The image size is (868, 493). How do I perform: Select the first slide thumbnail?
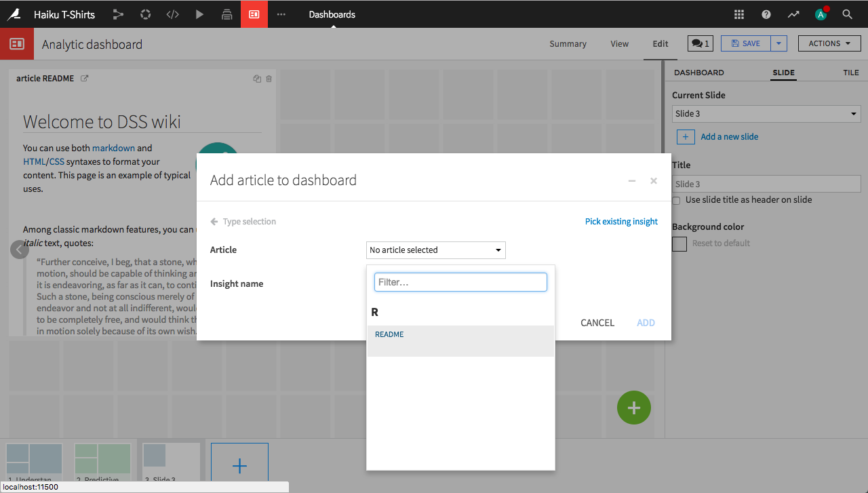click(35, 464)
